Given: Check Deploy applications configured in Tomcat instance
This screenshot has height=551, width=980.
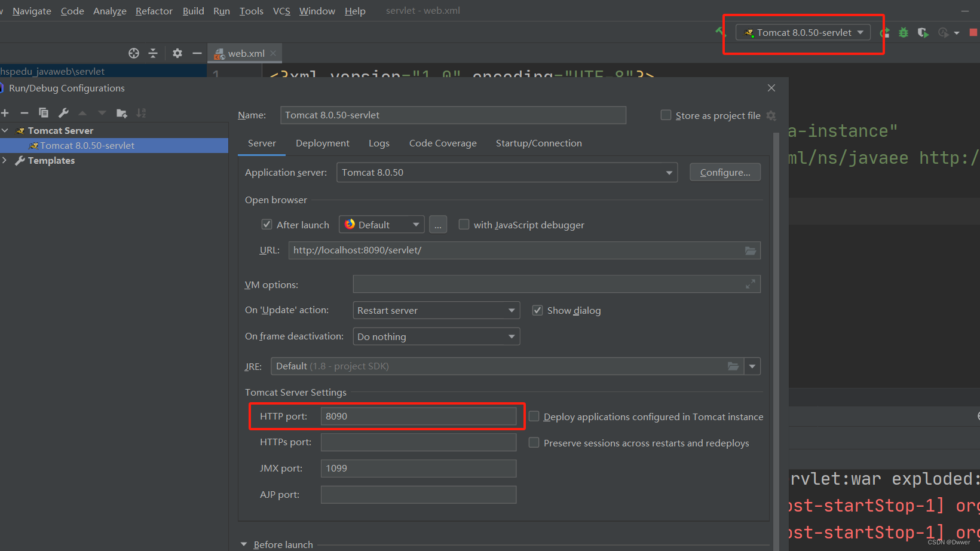Looking at the screenshot, I should [534, 416].
